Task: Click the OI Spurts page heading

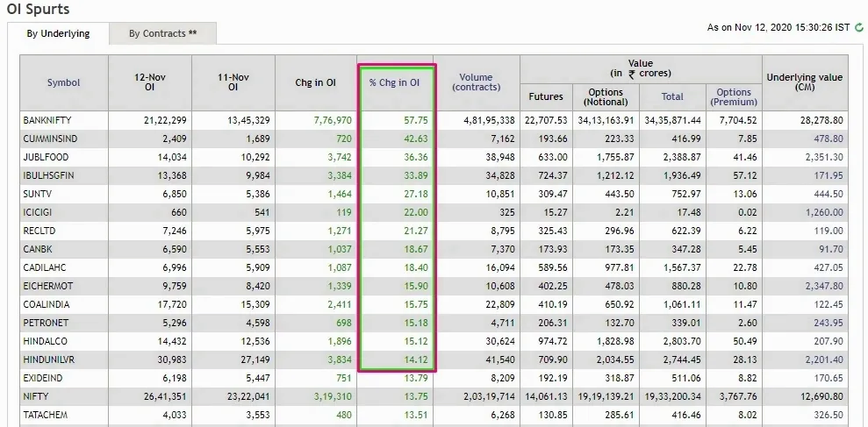Action: click(39, 9)
